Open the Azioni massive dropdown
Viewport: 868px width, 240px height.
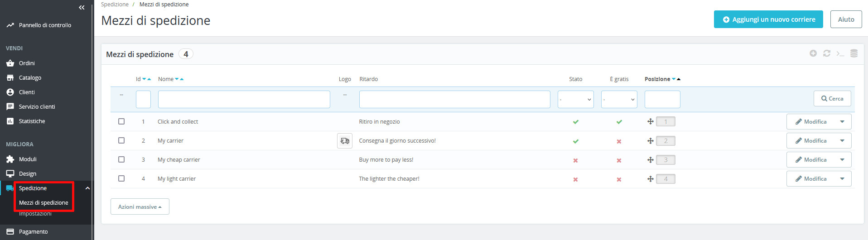(x=140, y=206)
